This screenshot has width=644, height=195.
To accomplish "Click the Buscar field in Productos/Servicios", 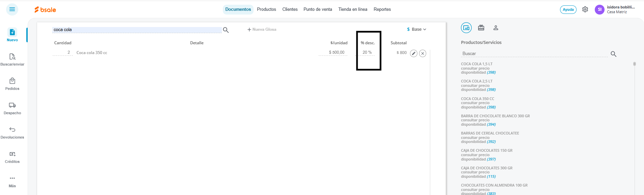I will (x=534, y=54).
